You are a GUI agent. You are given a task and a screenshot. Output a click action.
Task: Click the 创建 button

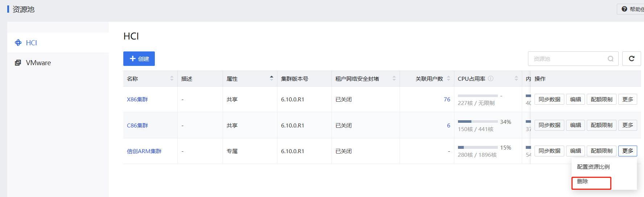pyautogui.click(x=139, y=59)
